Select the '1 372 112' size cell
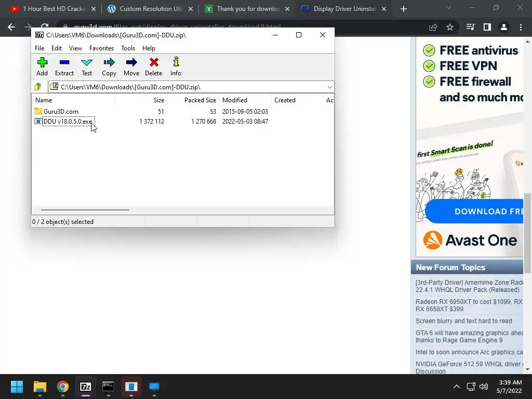532x399 pixels. (152, 122)
